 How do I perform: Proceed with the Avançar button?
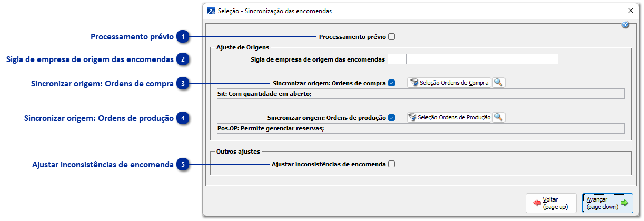(x=608, y=203)
